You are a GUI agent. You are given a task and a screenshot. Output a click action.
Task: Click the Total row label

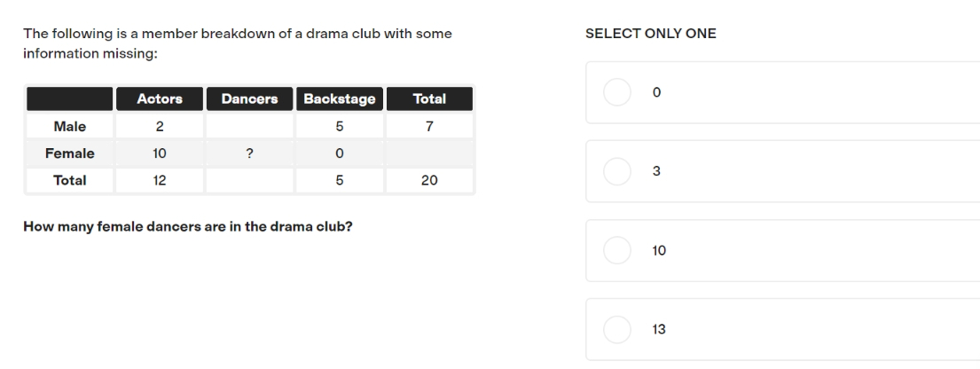click(69, 180)
